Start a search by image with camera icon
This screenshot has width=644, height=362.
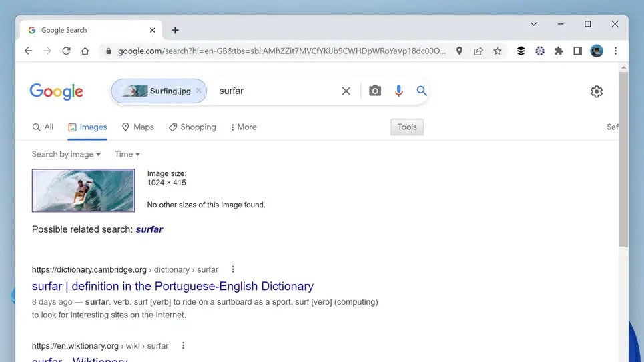click(x=374, y=91)
